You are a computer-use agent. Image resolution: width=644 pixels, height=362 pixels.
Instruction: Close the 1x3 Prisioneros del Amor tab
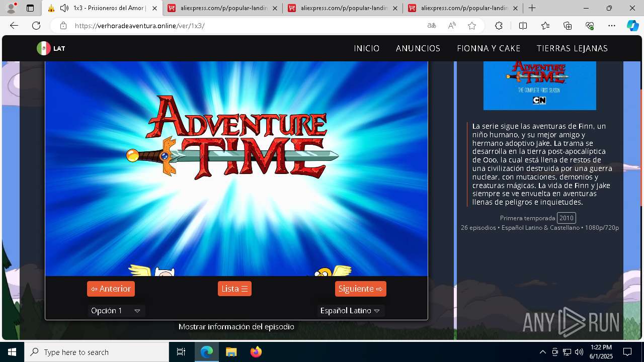pyautogui.click(x=154, y=8)
